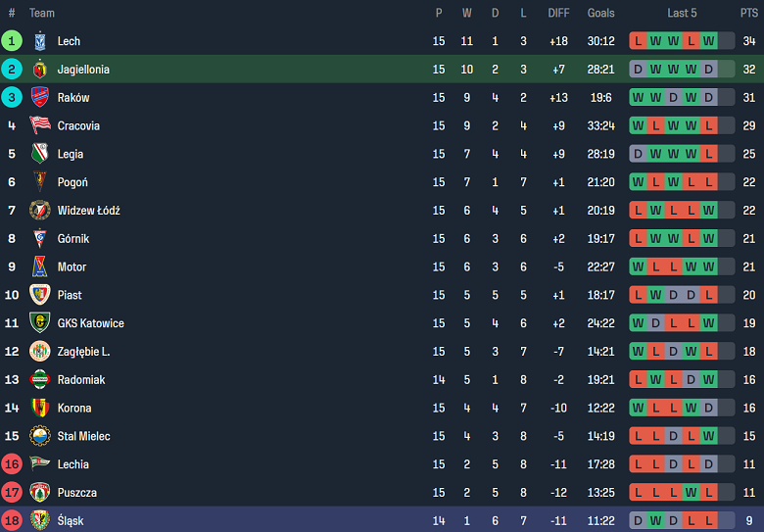Click the Goals column header
764x532 pixels.
click(x=600, y=13)
